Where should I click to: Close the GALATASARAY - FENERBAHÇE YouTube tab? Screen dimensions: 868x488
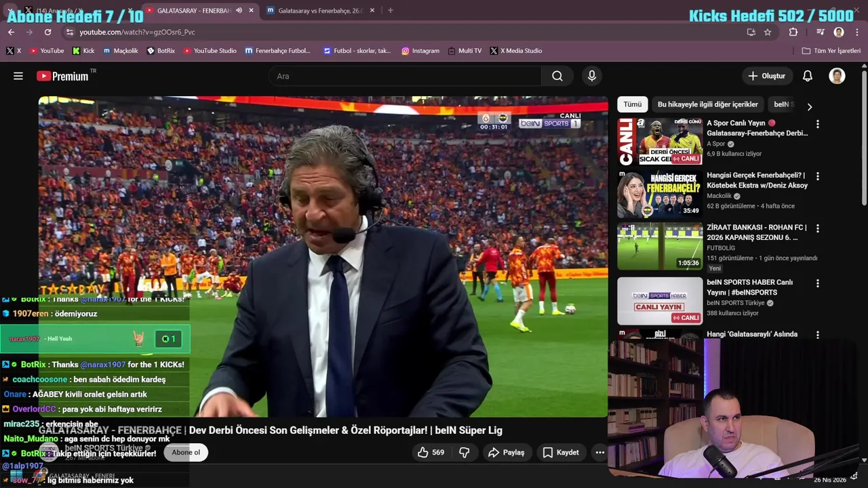(252, 10)
